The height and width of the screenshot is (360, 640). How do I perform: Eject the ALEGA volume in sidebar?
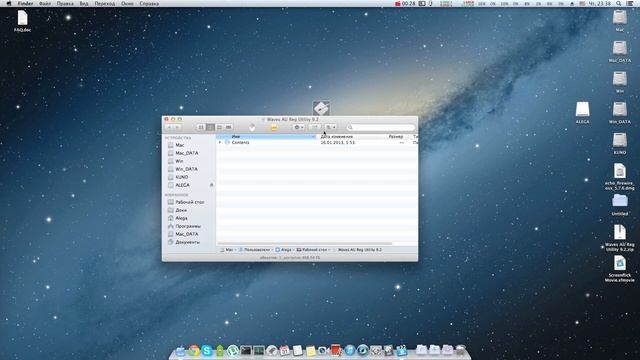211,185
